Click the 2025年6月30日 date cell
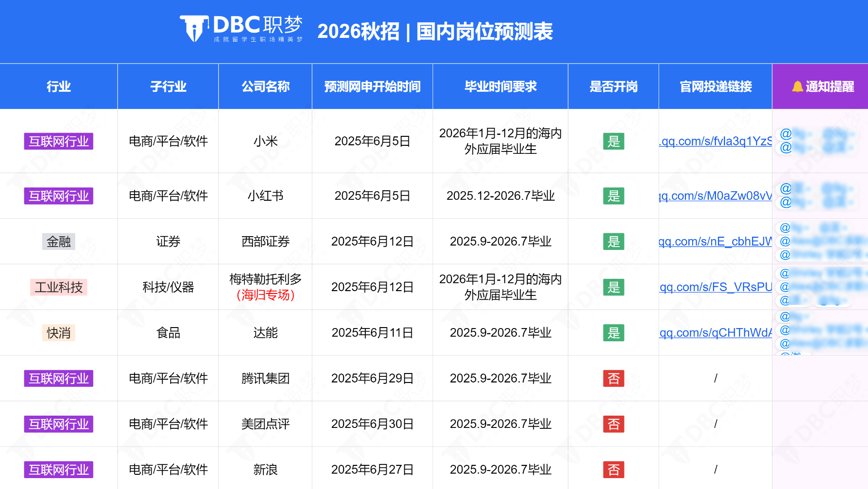868x489 pixels. 372,424
